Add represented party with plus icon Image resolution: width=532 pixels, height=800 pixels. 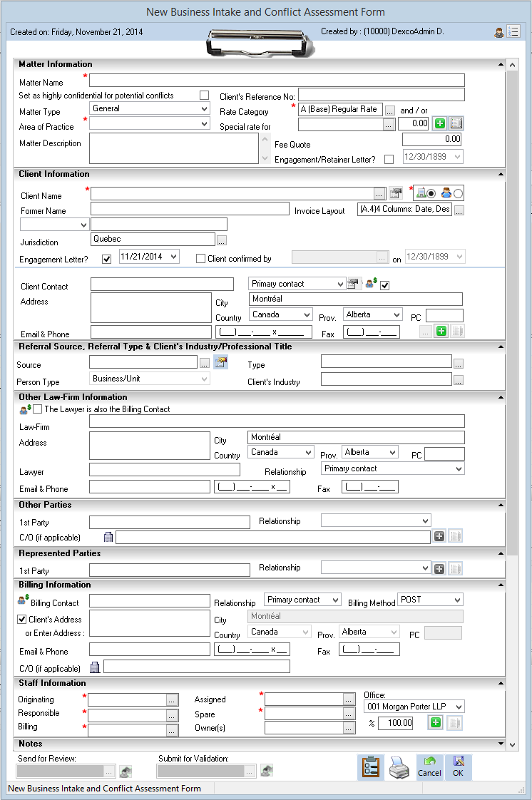click(x=439, y=569)
